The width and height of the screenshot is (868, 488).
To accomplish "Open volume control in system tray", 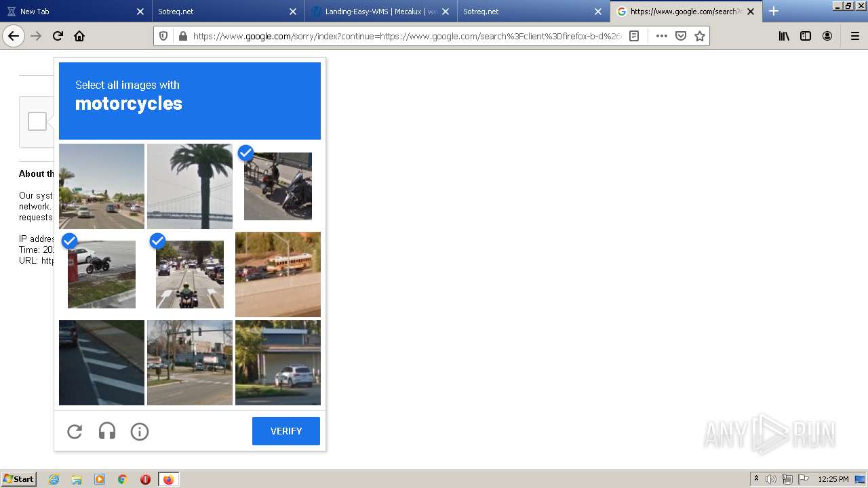I will click(771, 479).
